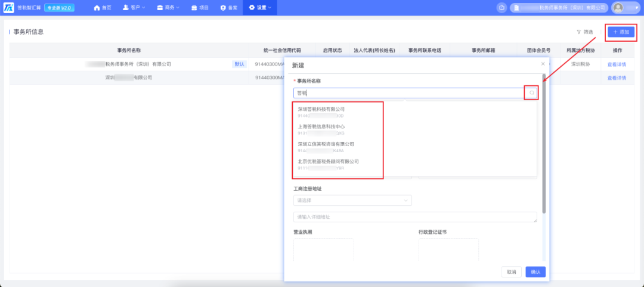Open the 工商注册地址 请选择 dropdown

point(352,200)
